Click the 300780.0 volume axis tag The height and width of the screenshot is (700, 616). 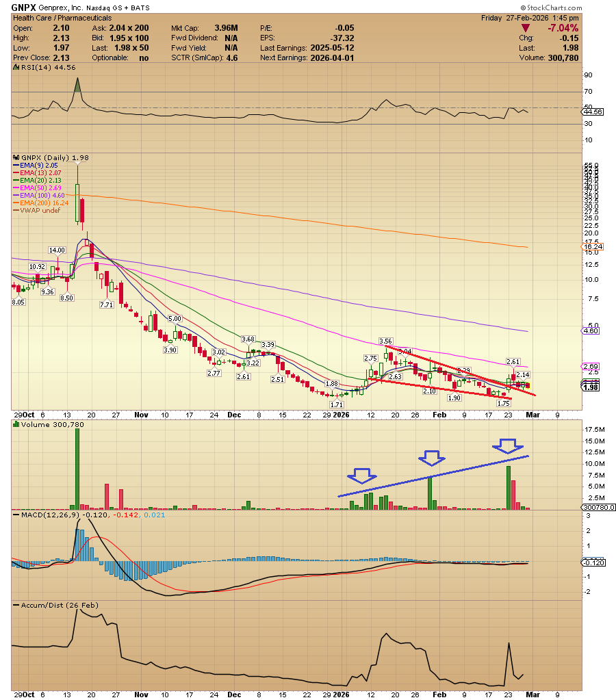tap(599, 508)
